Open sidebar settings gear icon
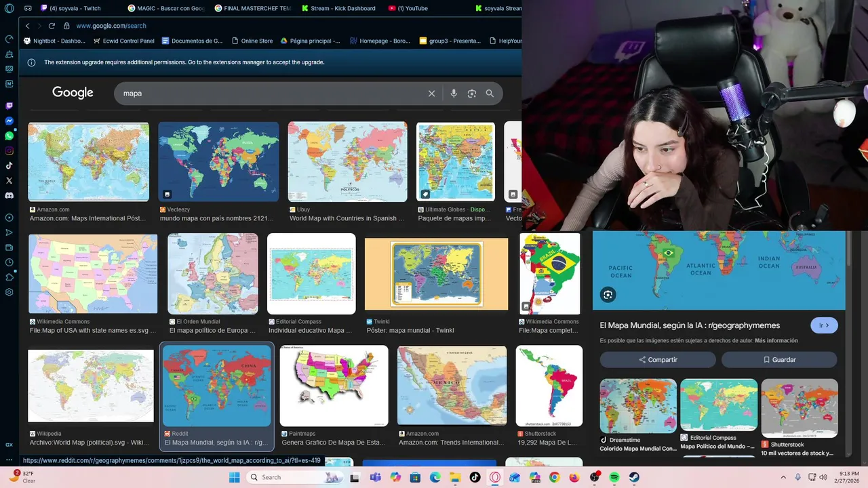 point(9,292)
